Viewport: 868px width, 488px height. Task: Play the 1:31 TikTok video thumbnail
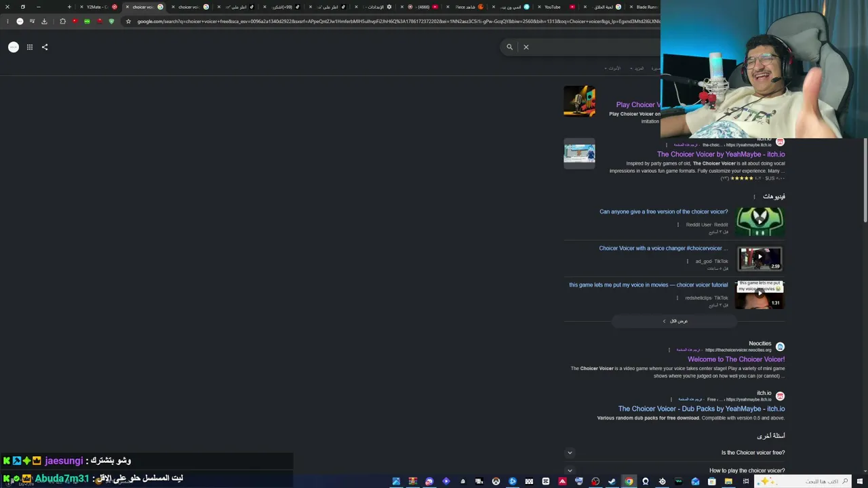click(760, 295)
